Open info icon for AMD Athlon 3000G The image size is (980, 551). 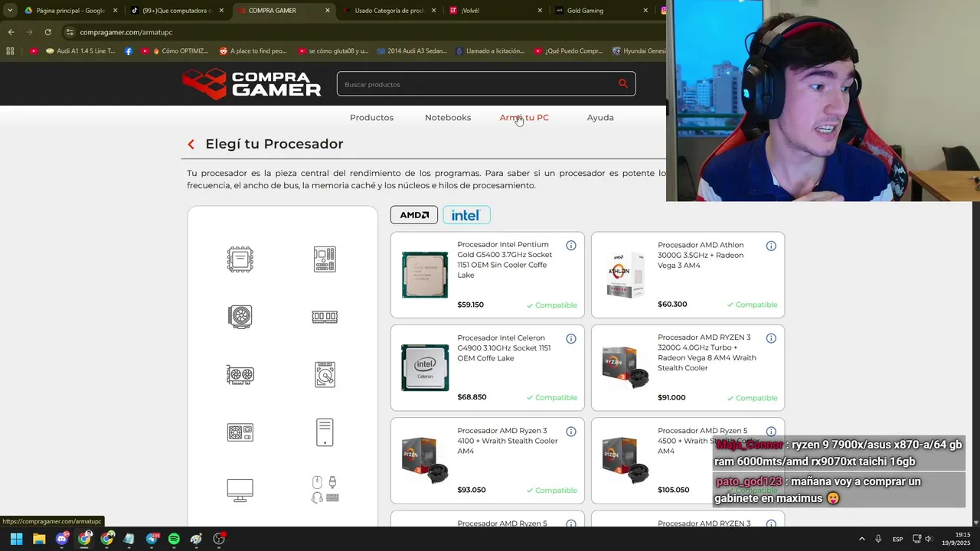pyautogui.click(x=771, y=246)
